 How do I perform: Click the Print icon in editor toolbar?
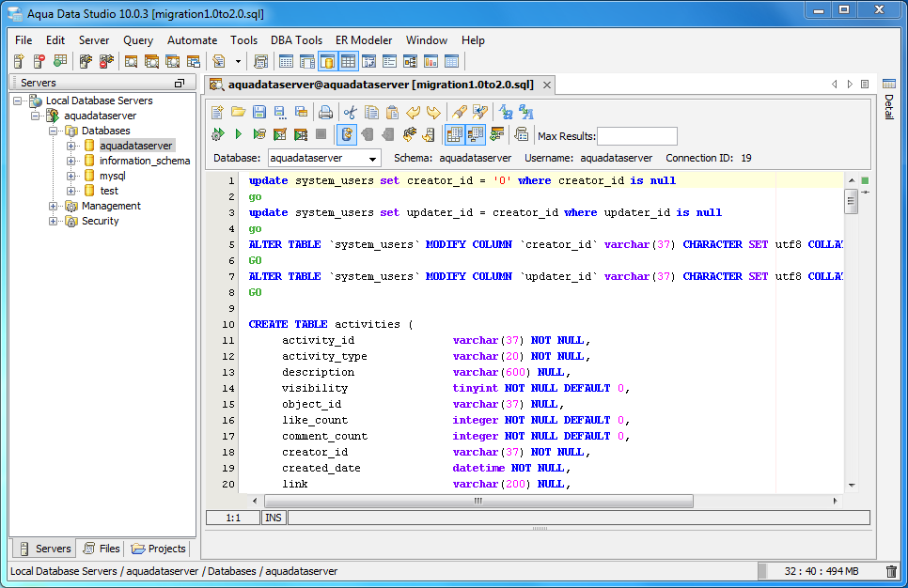tap(325, 112)
